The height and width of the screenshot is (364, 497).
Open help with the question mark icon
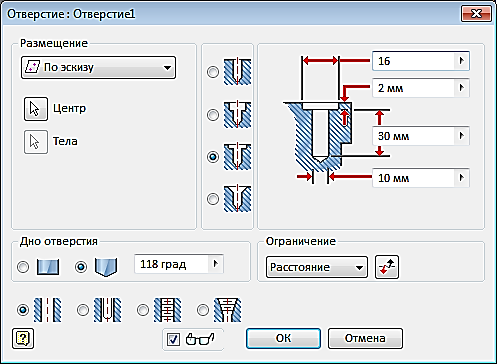23,339
